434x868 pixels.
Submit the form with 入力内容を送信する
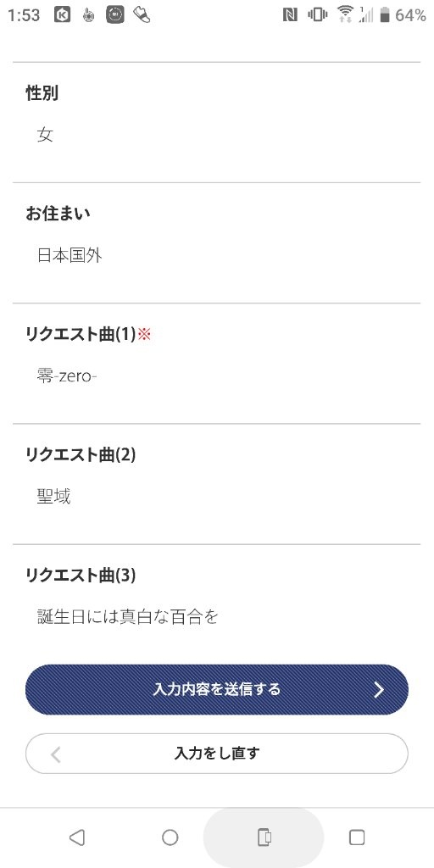217,689
